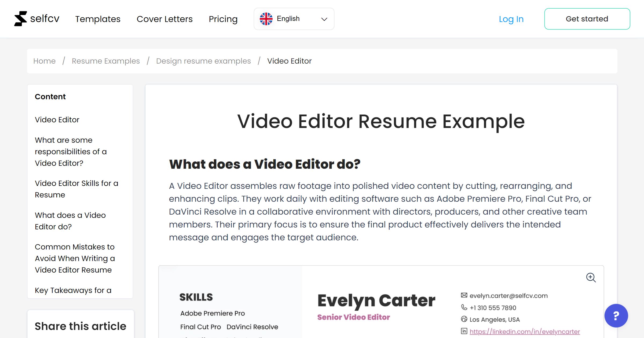The image size is (644, 338).
Task: Expand the English language dropdown
Action: click(x=294, y=19)
